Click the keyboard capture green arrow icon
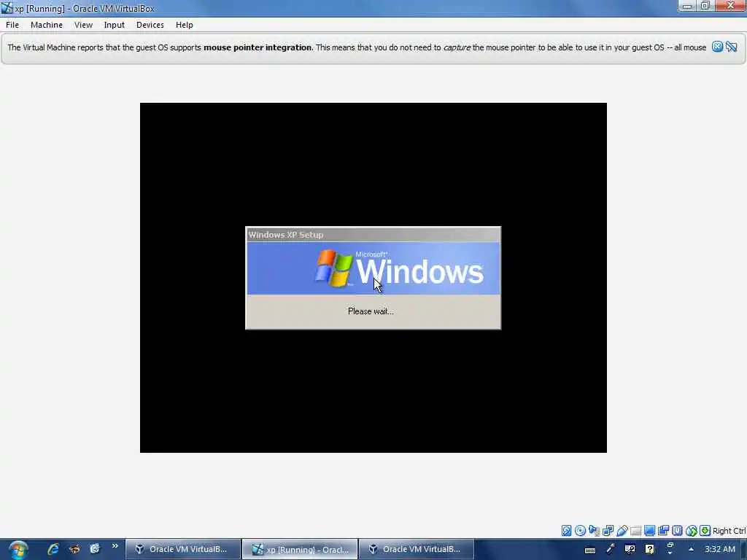 click(705, 531)
